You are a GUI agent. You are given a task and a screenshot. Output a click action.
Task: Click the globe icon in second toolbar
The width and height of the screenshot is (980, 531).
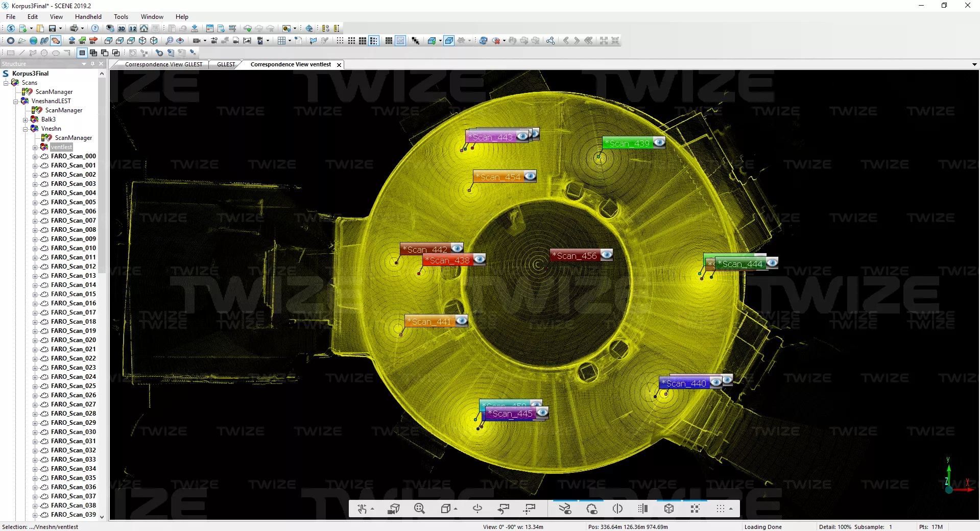tap(33, 41)
